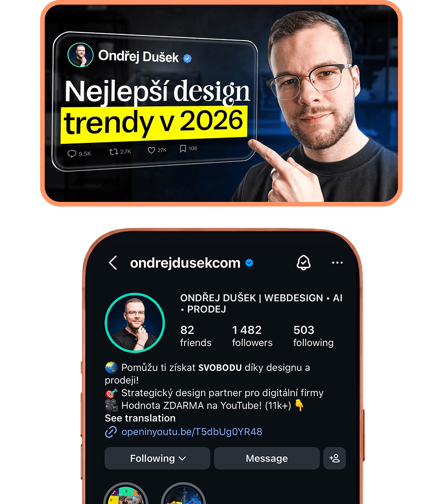Viewport: 435px width, 504px height.
Task: Tap the Message button
Action: [267, 458]
